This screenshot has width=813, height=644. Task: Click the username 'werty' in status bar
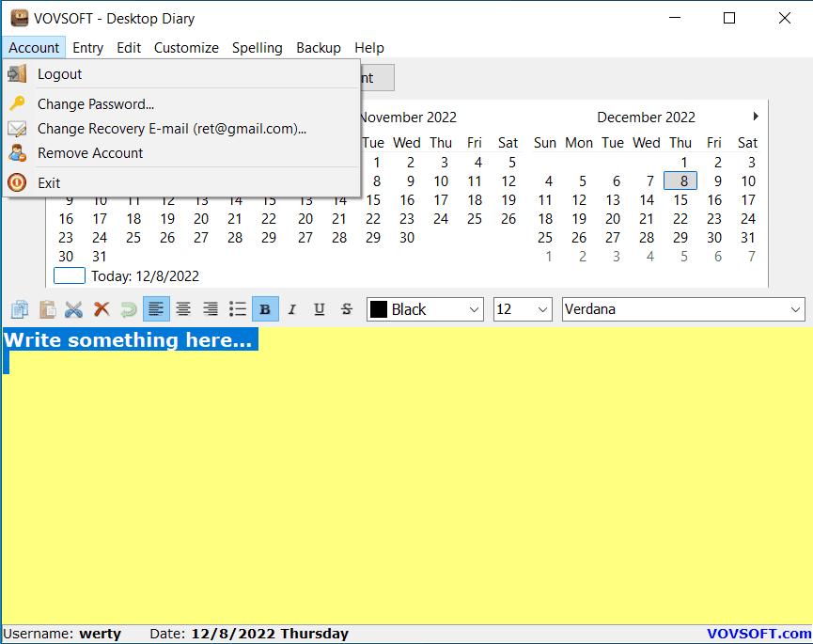coord(100,634)
